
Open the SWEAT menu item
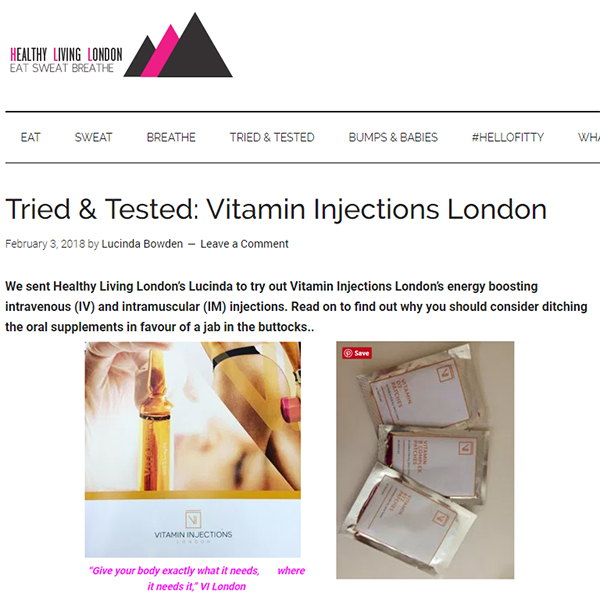point(93,137)
